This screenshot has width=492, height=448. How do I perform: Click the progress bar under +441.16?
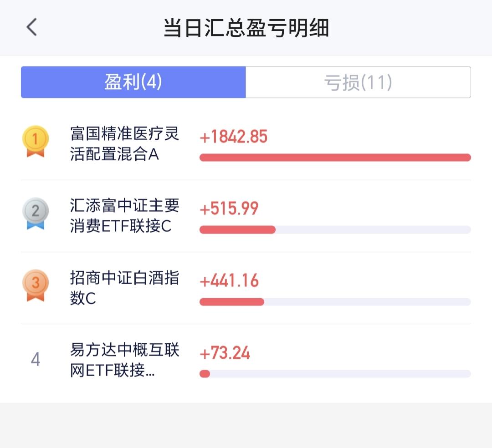click(x=335, y=302)
